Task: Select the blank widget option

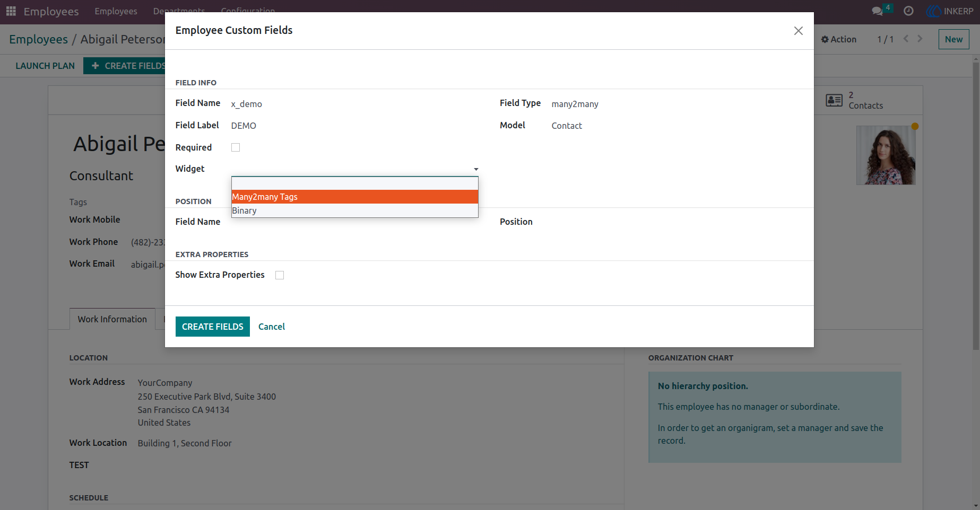Action: coord(355,183)
